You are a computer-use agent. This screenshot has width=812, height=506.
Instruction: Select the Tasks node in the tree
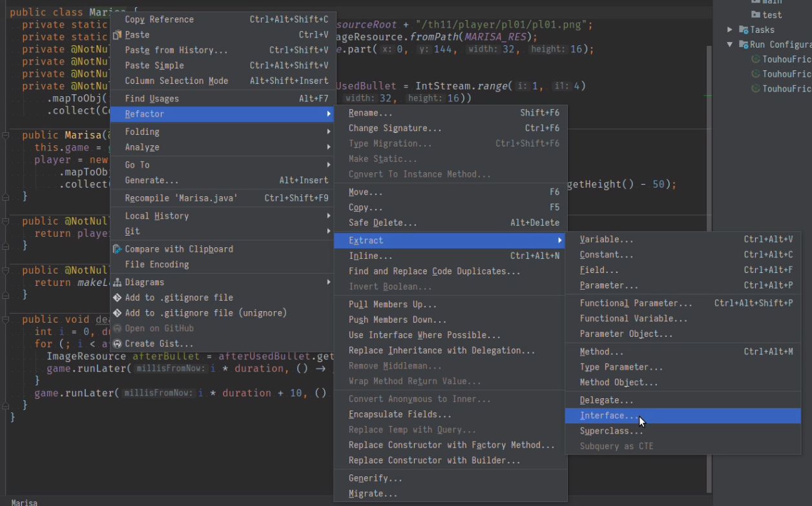(757, 30)
